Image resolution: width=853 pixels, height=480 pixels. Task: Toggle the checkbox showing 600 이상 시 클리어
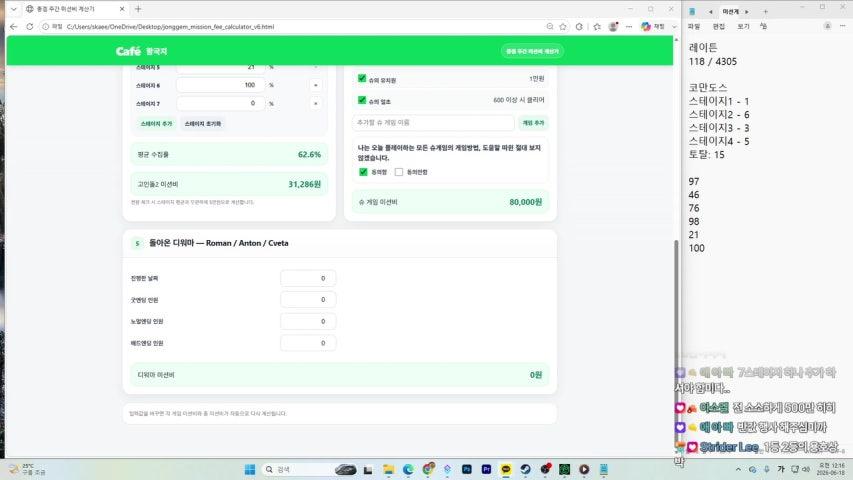click(x=362, y=100)
